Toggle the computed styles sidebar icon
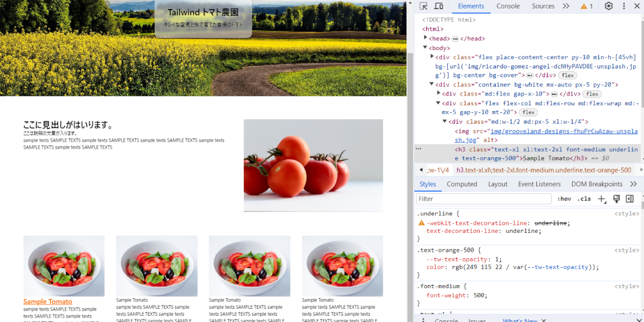Image resolution: width=644 pixels, height=322 pixels. pyautogui.click(x=630, y=199)
